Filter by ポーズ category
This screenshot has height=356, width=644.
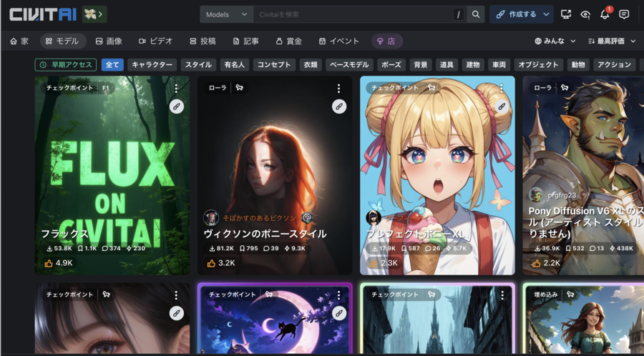tap(391, 65)
